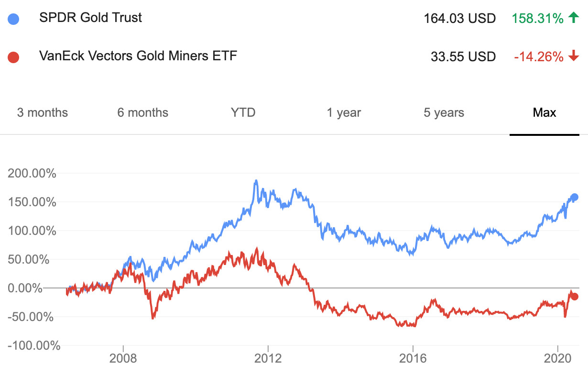Toggle visibility of the VanEck Gold Miners series

(13, 56)
